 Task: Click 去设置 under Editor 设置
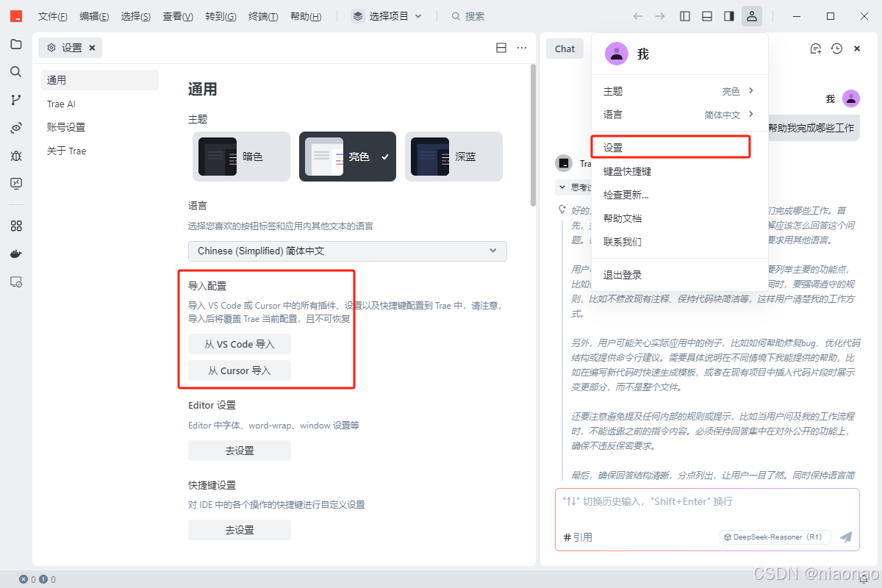tap(240, 451)
